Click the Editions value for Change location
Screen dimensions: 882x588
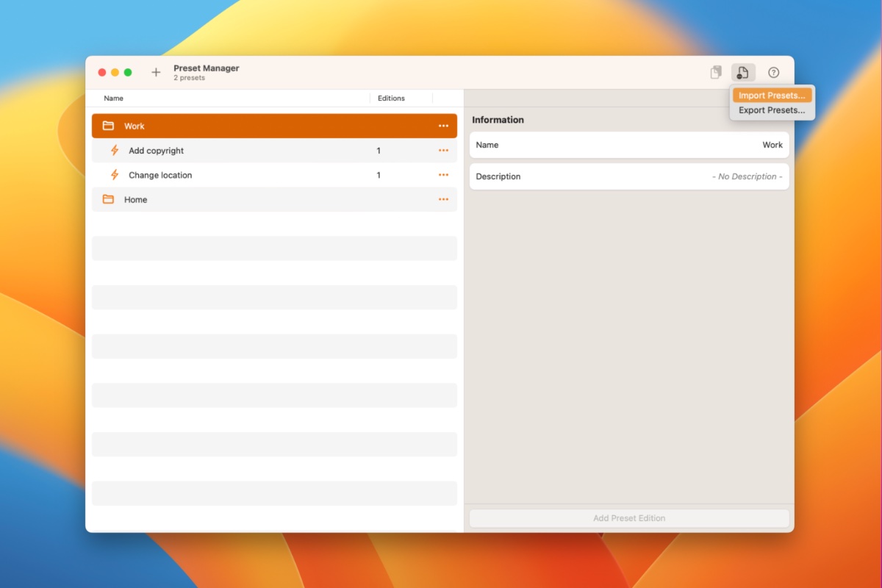click(x=379, y=175)
